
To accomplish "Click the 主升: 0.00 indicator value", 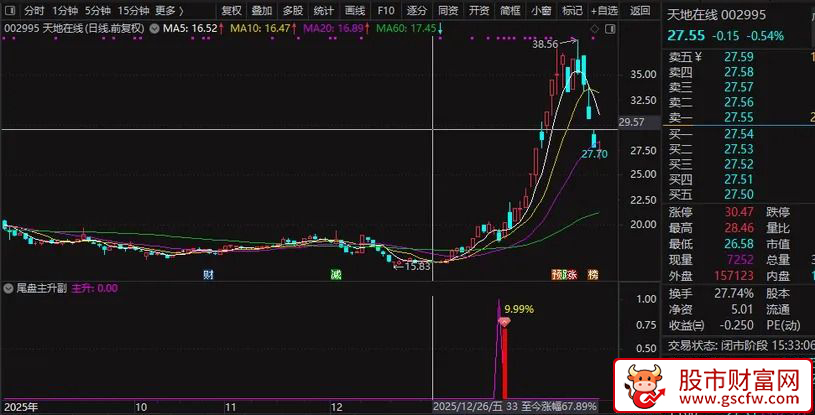I will click(x=95, y=288).
